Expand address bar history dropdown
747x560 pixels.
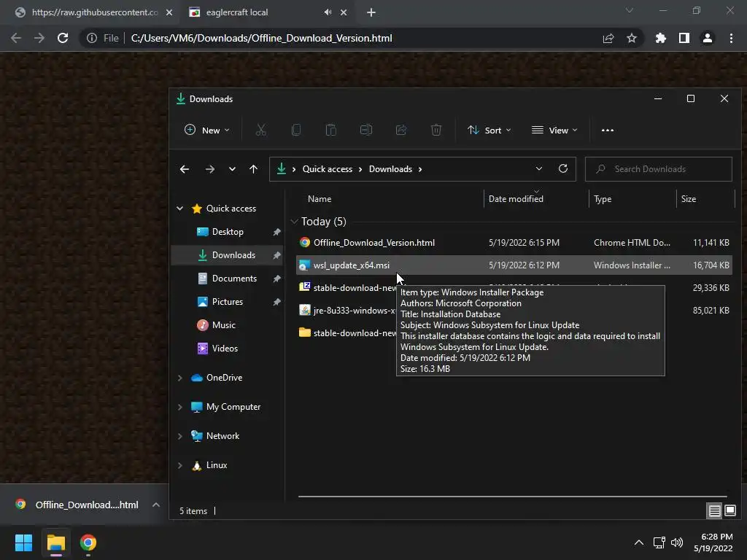(x=539, y=168)
